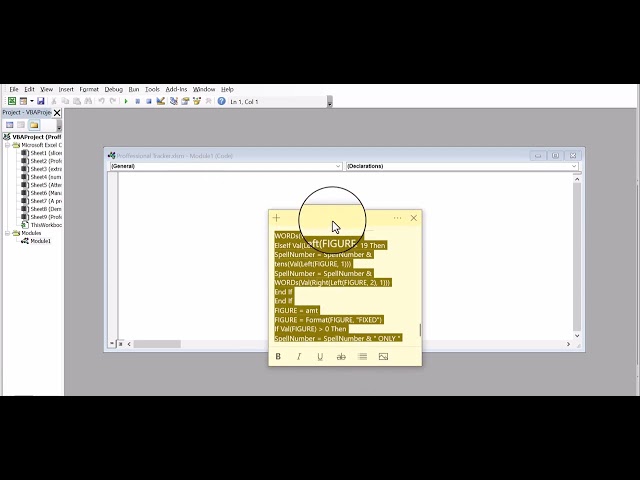Select Sheet9 in the project tree

click(41, 217)
